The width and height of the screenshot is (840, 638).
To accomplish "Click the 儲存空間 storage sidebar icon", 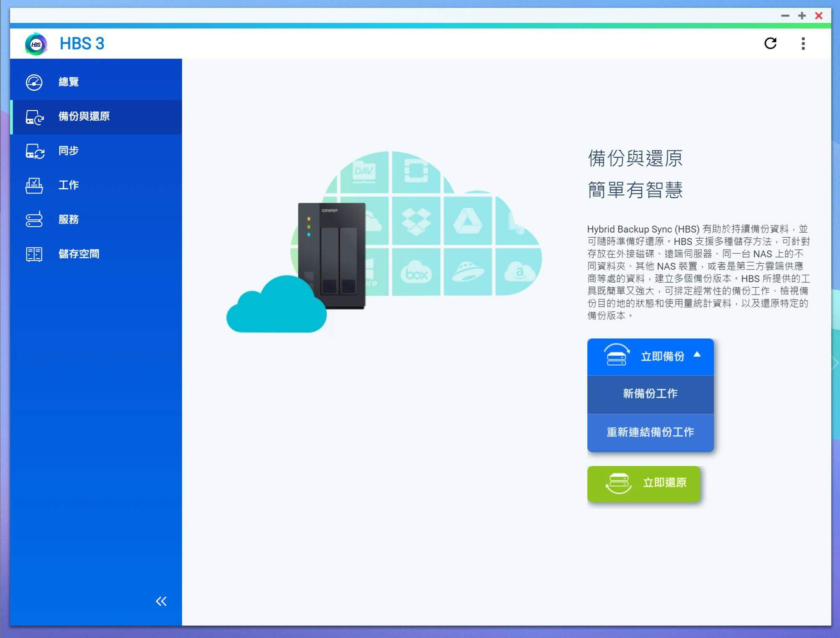I will click(x=34, y=254).
